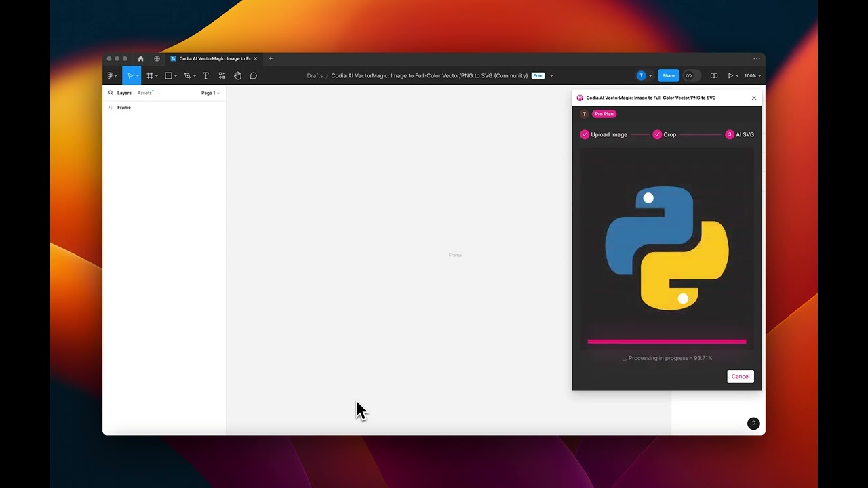The width and height of the screenshot is (868, 488).
Task: Open the Figma main menu icon
Action: 110,75
